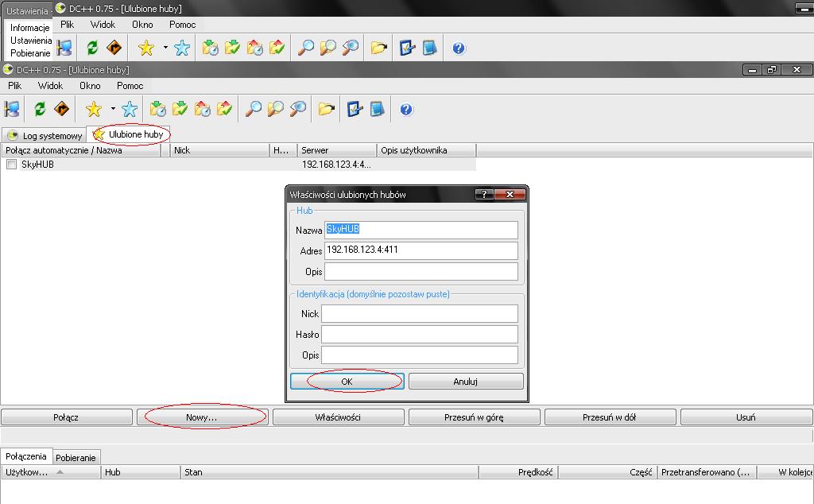Open Widok menu in lower menu bar
Screen dimensions: 814x504
tap(50, 86)
